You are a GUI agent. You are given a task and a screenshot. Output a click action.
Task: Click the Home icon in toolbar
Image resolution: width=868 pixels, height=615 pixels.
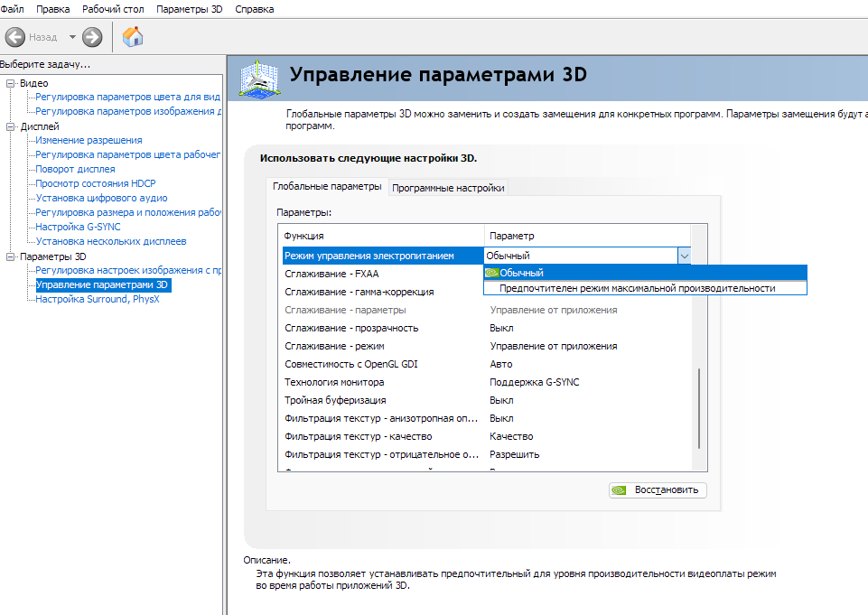coord(133,37)
